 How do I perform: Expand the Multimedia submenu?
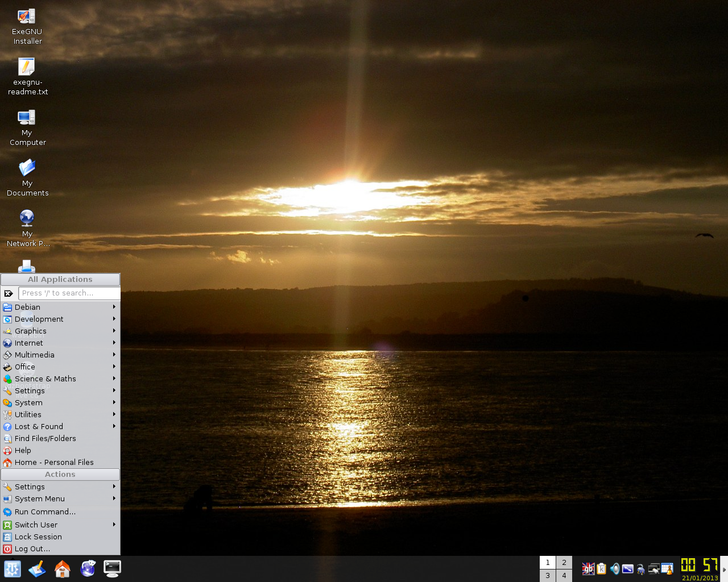[x=60, y=355]
